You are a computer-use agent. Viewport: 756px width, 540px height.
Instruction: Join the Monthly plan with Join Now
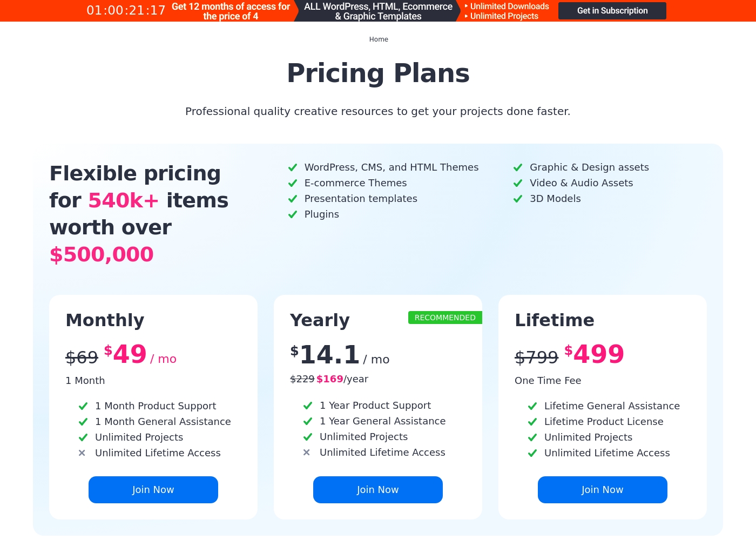coord(153,490)
